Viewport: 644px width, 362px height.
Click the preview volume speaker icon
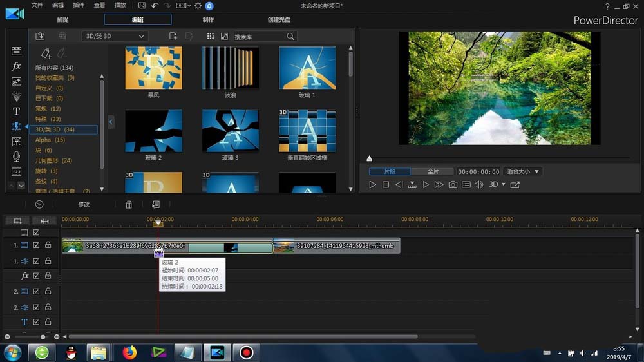pyautogui.click(x=479, y=184)
